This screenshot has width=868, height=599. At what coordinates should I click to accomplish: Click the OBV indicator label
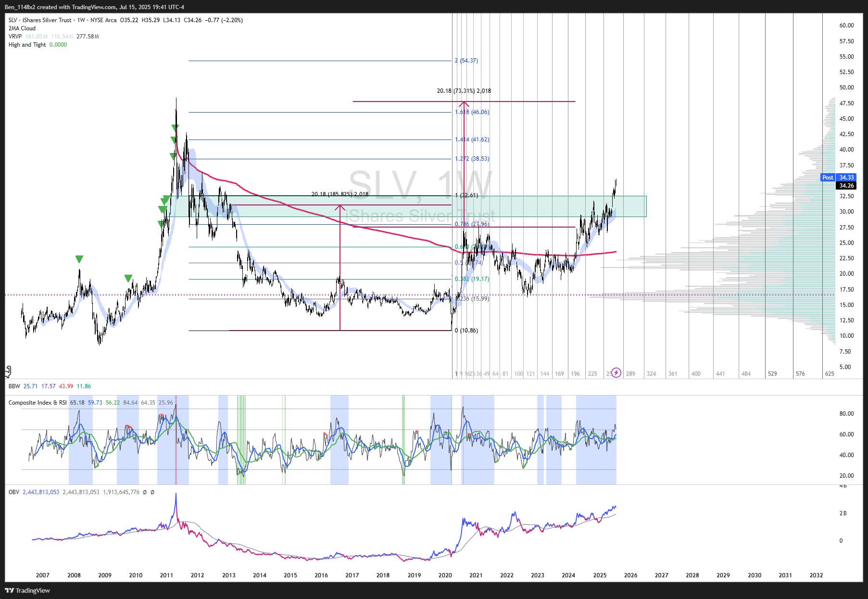tap(13, 492)
